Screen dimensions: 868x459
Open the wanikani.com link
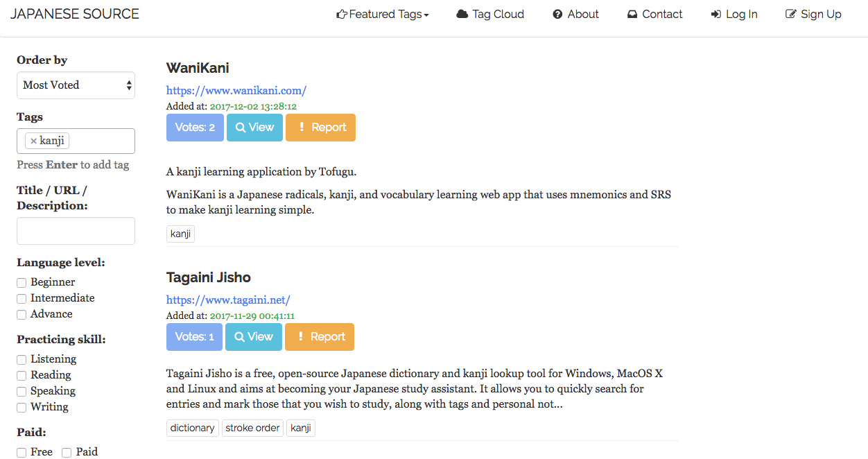[236, 90]
